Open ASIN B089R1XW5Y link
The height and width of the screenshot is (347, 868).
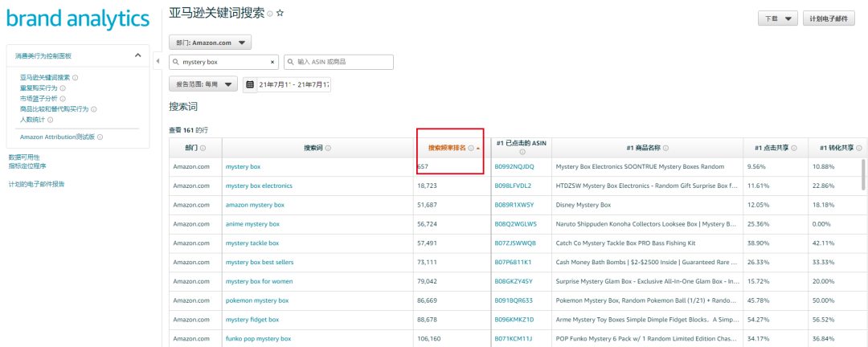coord(514,205)
